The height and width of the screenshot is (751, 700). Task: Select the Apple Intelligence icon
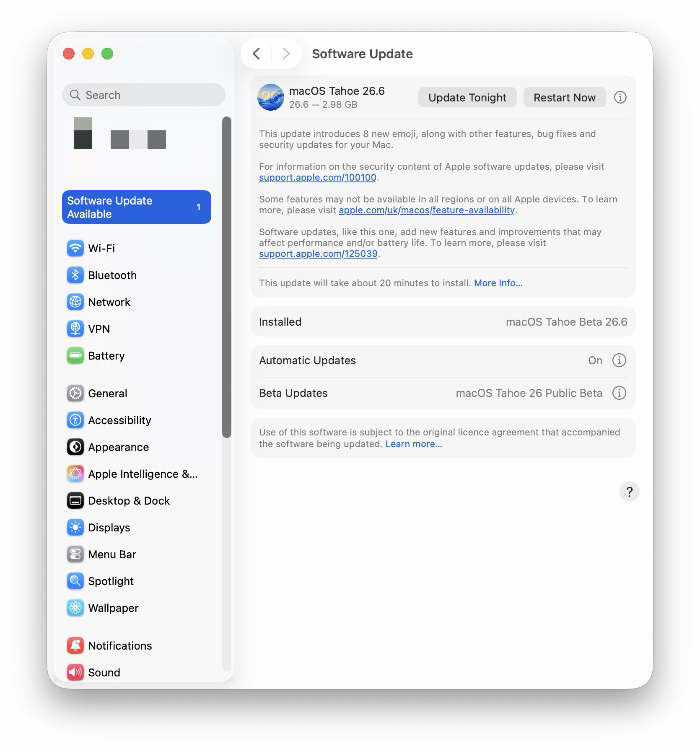coord(75,474)
